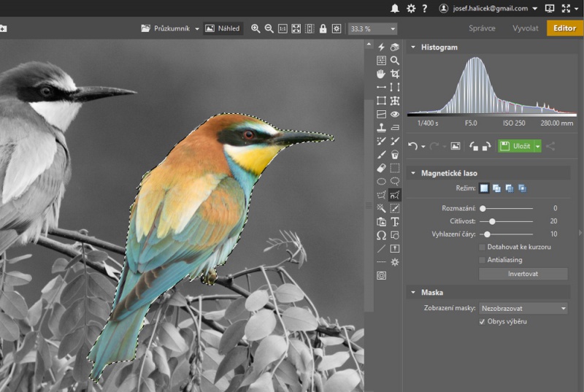Click the fit-to-window zoom icon
The height and width of the screenshot is (392, 584).
pyautogui.click(x=296, y=28)
